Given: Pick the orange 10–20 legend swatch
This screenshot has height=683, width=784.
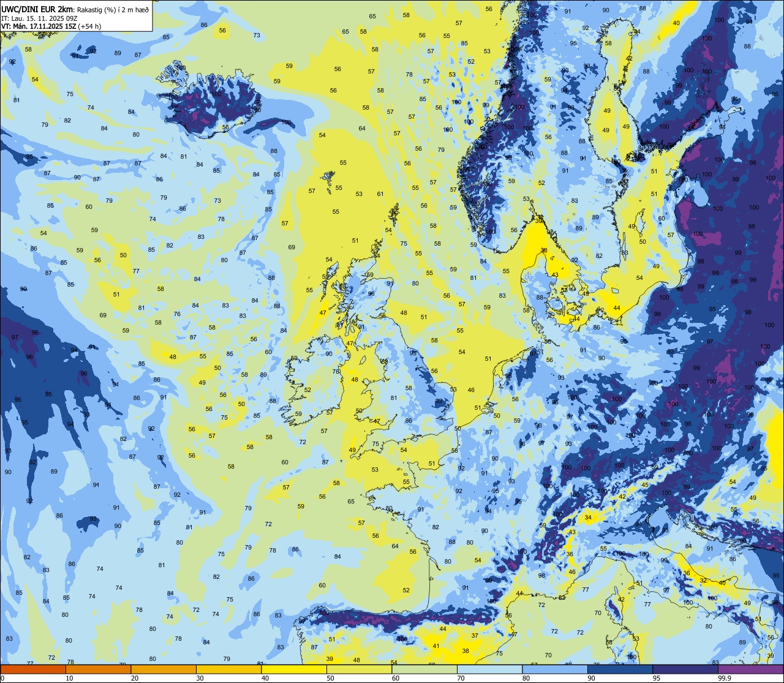Looking at the screenshot, I should pyautogui.click(x=98, y=669).
